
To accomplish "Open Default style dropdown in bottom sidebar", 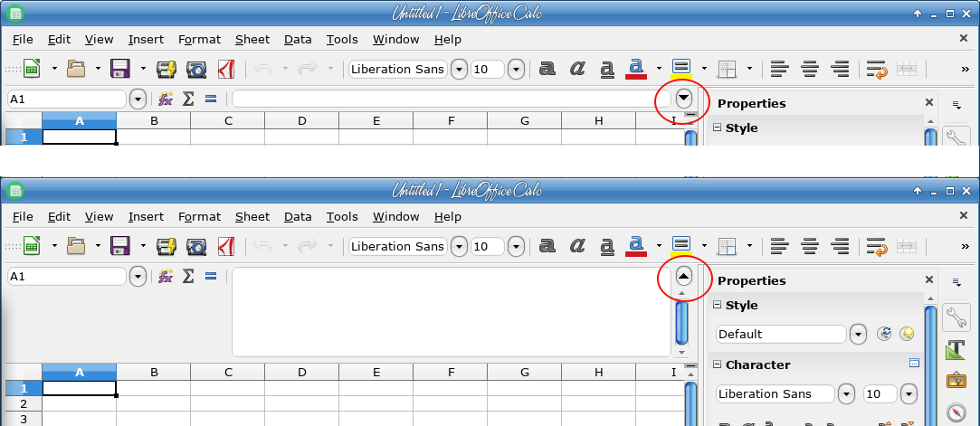I will coord(858,334).
